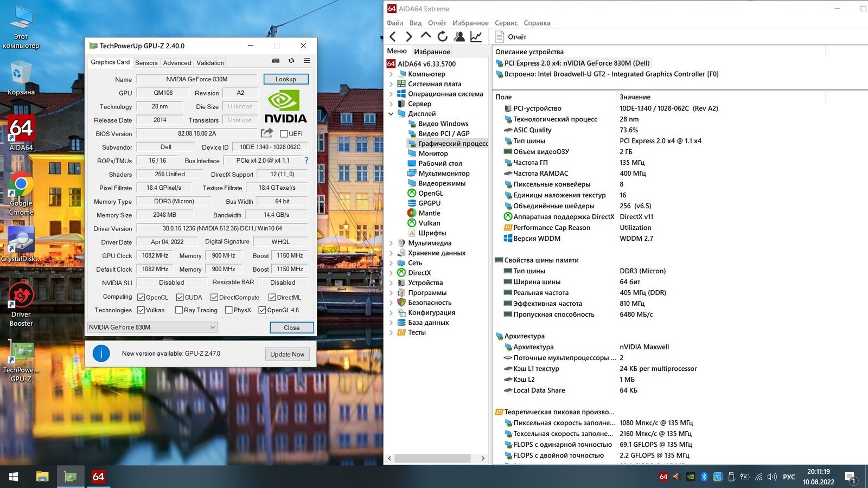Viewport: 868px width, 488px height.
Task: Click the Lookup button
Action: pyautogui.click(x=286, y=79)
